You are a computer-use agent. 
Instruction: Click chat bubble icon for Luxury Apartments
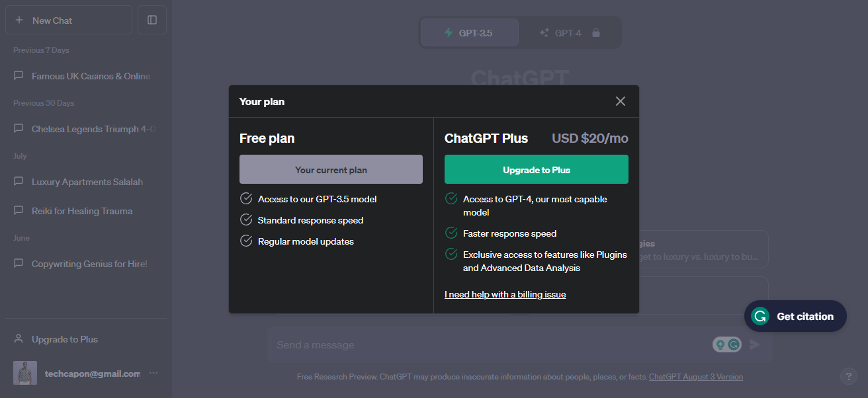click(19, 182)
